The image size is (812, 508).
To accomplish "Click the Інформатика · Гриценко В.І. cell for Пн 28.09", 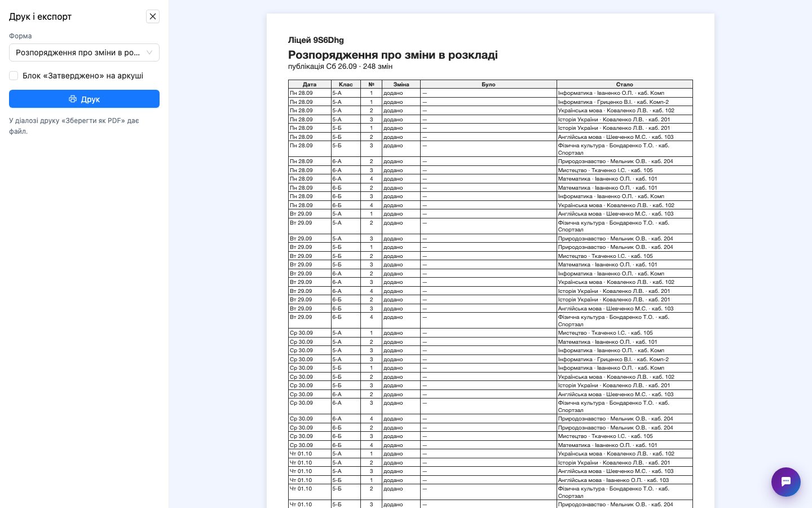I will 624,102.
